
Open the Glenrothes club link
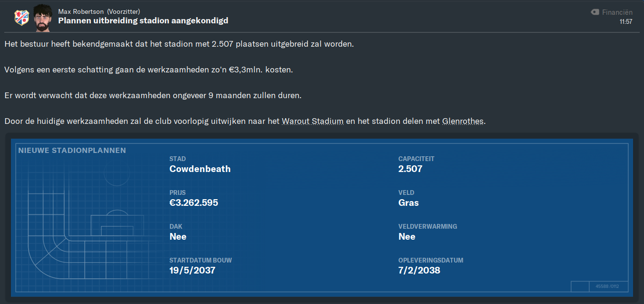pos(463,121)
